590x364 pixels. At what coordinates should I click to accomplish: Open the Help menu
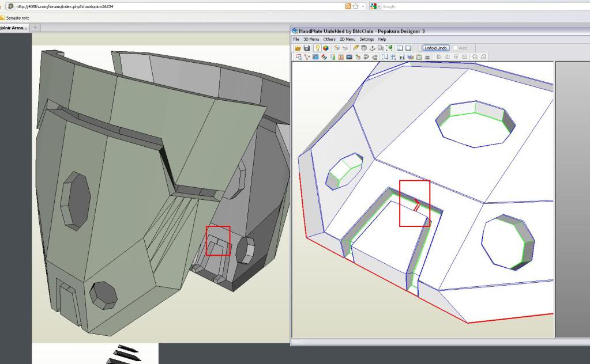pyautogui.click(x=382, y=39)
